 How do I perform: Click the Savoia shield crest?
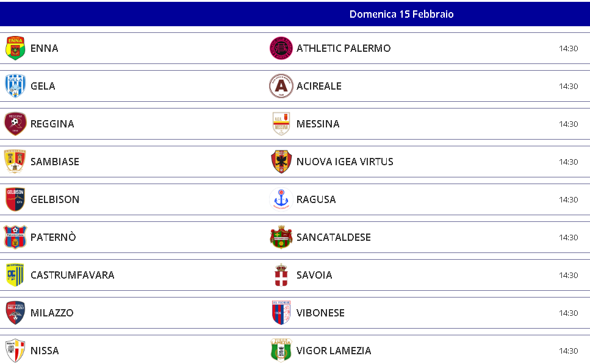(281, 275)
